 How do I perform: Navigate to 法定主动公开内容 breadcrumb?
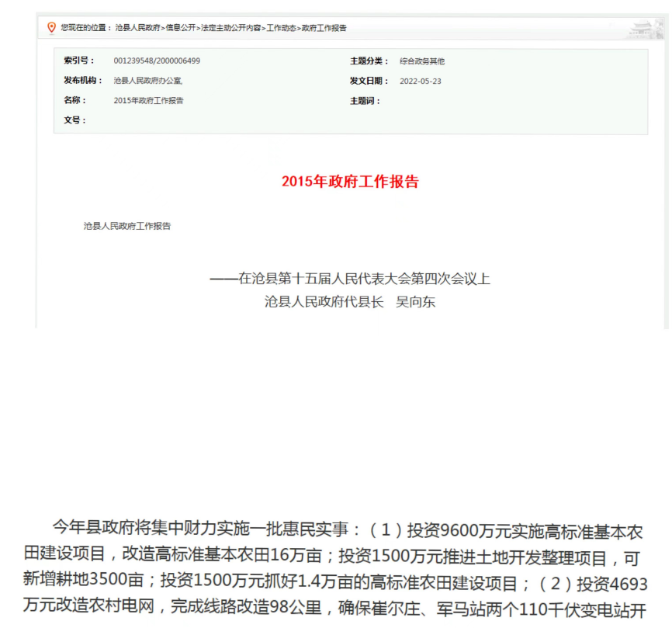click(x=232, y=28)
